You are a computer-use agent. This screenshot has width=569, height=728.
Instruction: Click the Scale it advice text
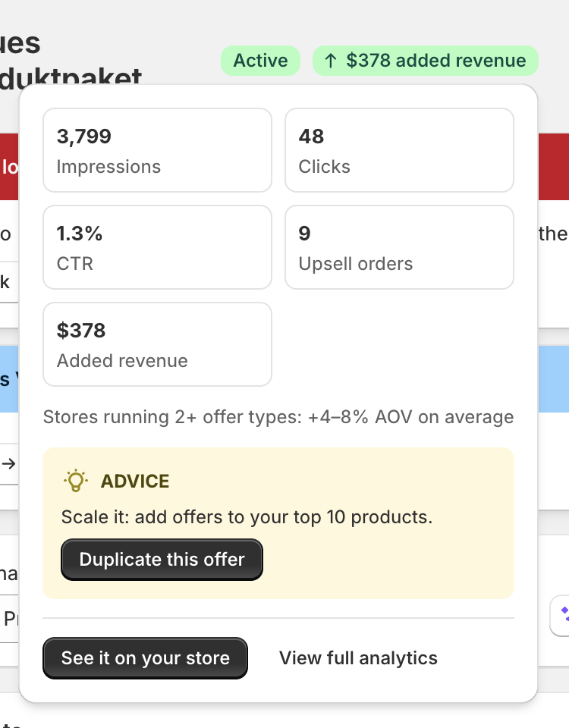(x=247, y=516)
